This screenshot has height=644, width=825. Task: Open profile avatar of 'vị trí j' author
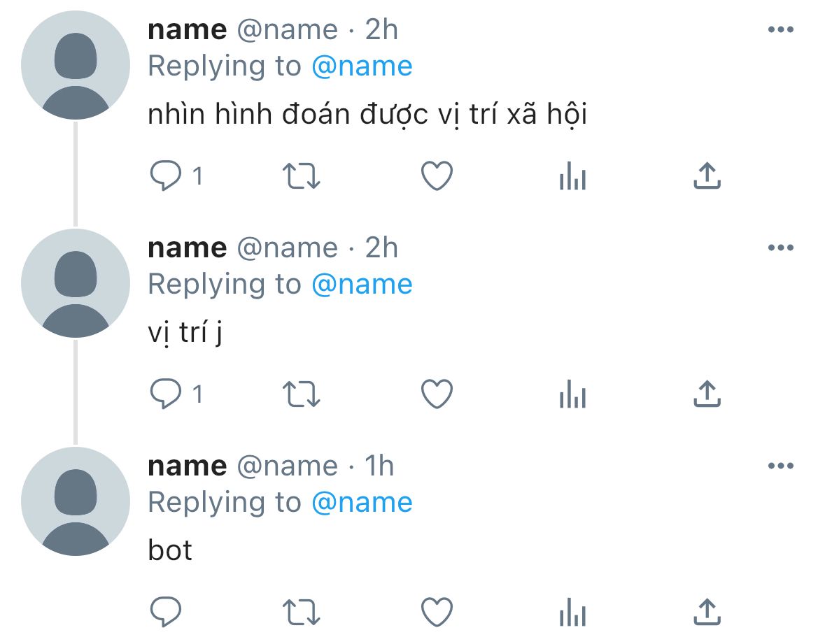click(76, 283)
